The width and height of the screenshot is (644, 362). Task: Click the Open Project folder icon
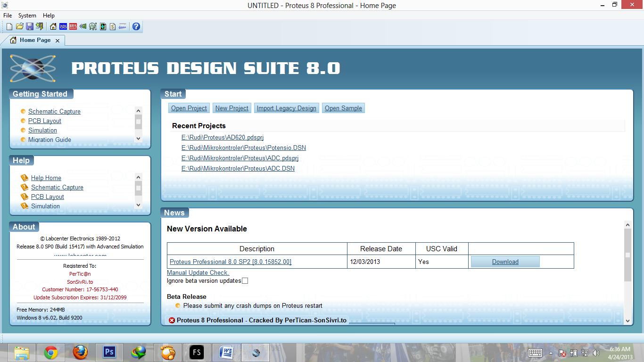pyautogui.click(x=20, y=26)
